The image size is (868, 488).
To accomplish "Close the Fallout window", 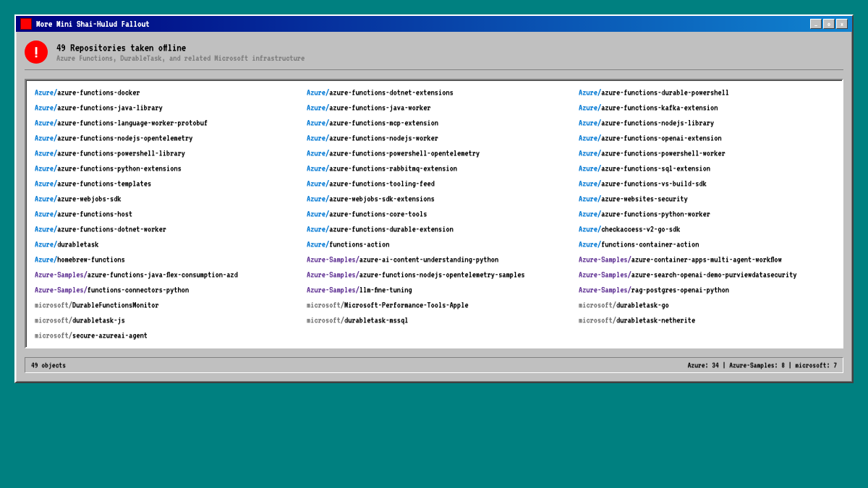I will pyautogui.click(x=842, y=24).
